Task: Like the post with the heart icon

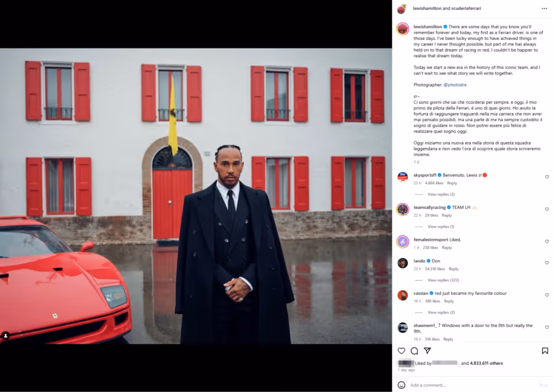Action: pyautogui.click(x=401, y=351)
